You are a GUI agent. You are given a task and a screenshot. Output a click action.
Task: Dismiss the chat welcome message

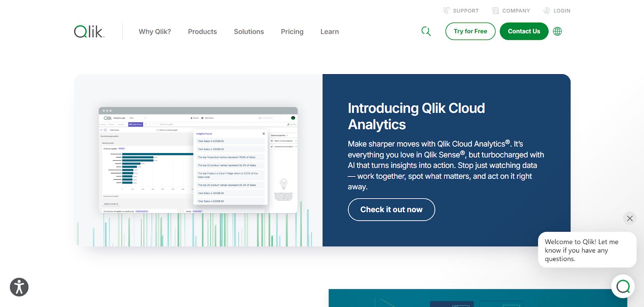click(x=630, y=218)
